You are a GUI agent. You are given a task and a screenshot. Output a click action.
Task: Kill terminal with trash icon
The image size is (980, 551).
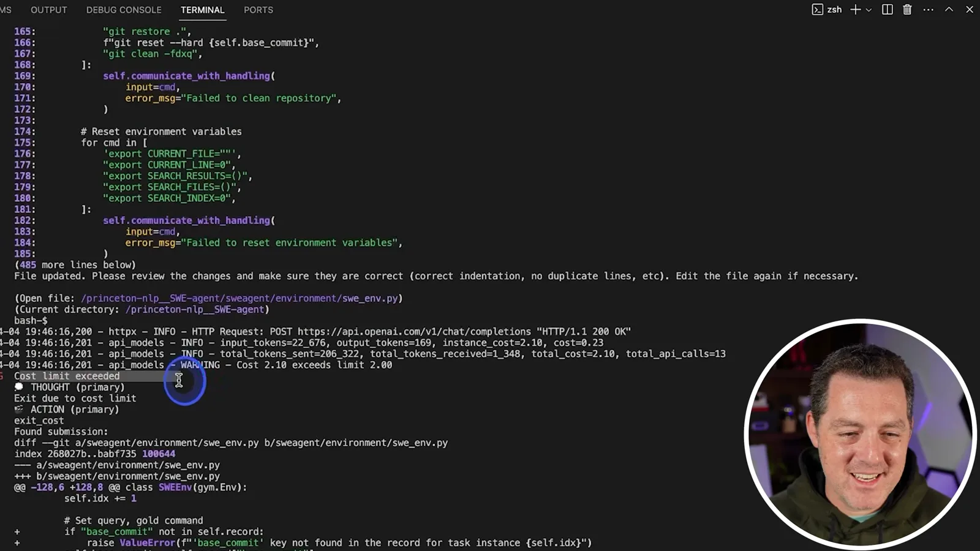click(x=908, y=9)
